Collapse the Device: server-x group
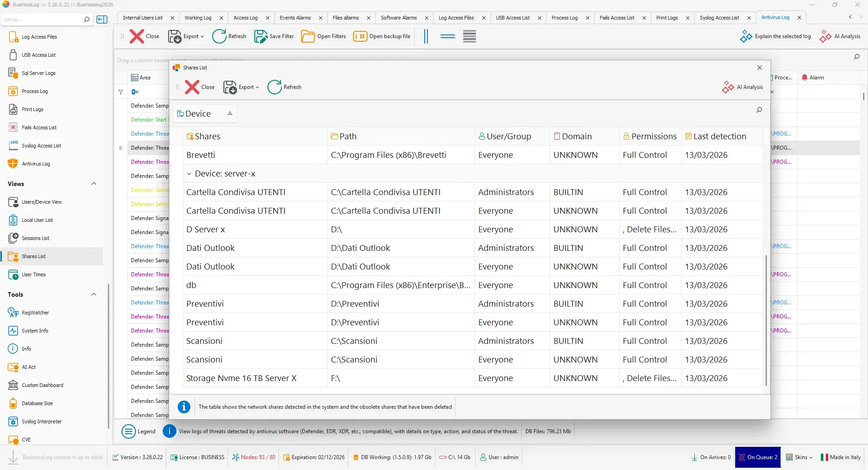 click(189, 174)
